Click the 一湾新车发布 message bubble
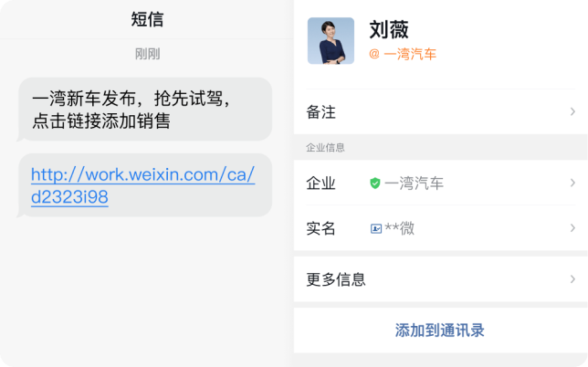 (145, 109)
